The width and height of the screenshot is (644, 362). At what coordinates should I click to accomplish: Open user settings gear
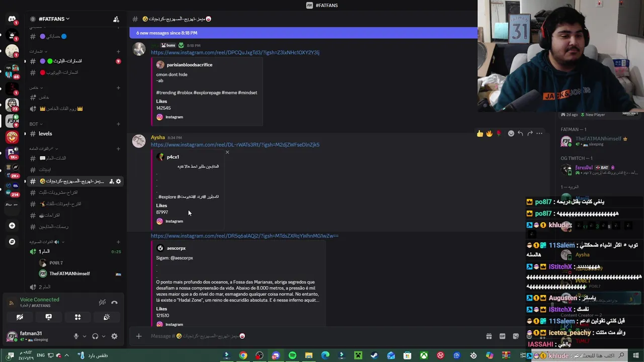pos(114,336)
